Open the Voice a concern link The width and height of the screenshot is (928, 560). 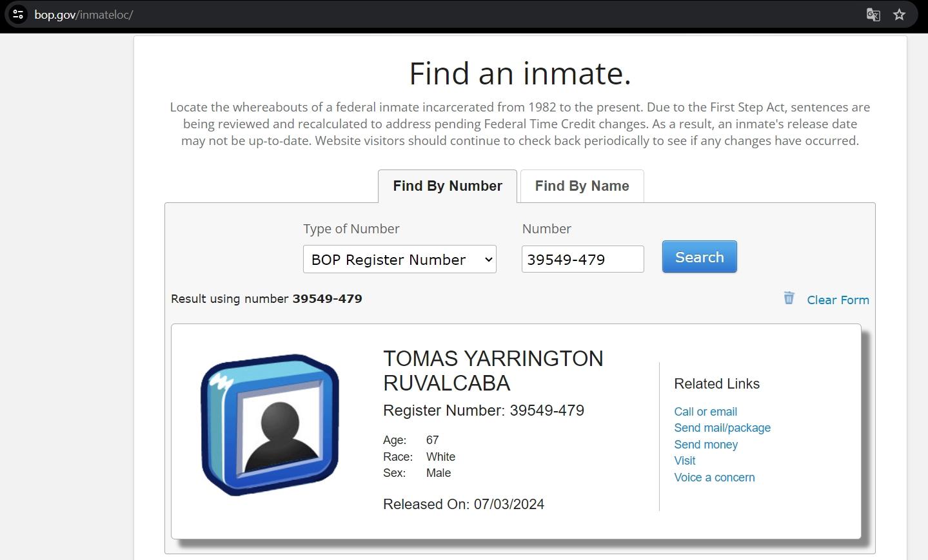tap(714, 478)
